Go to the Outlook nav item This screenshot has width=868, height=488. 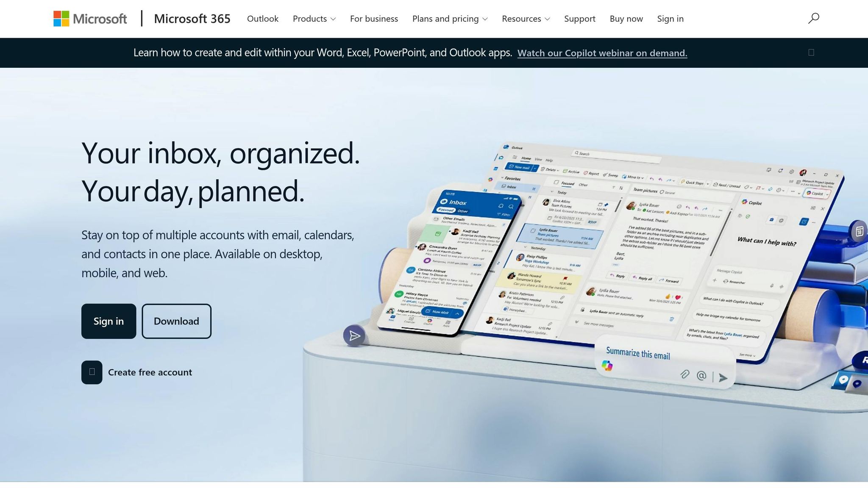click(263, 19)
